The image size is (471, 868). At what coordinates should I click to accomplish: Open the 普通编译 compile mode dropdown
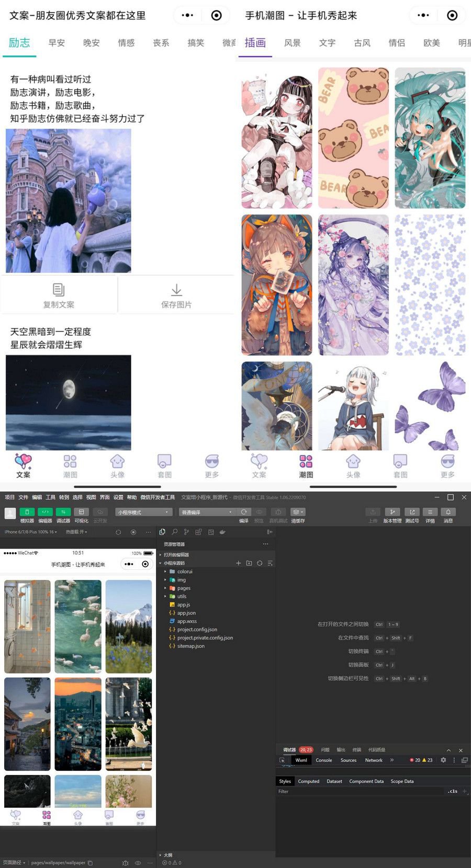click(206, 512)
